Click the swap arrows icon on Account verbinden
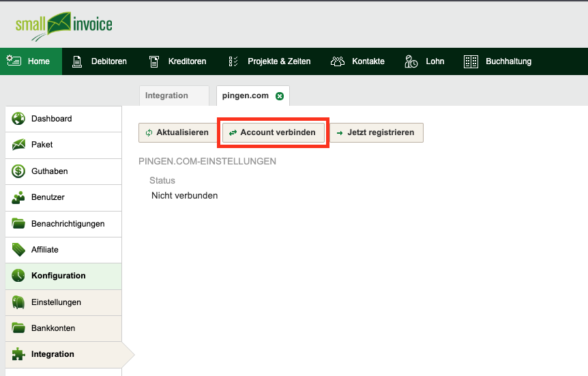 point(233,132)
